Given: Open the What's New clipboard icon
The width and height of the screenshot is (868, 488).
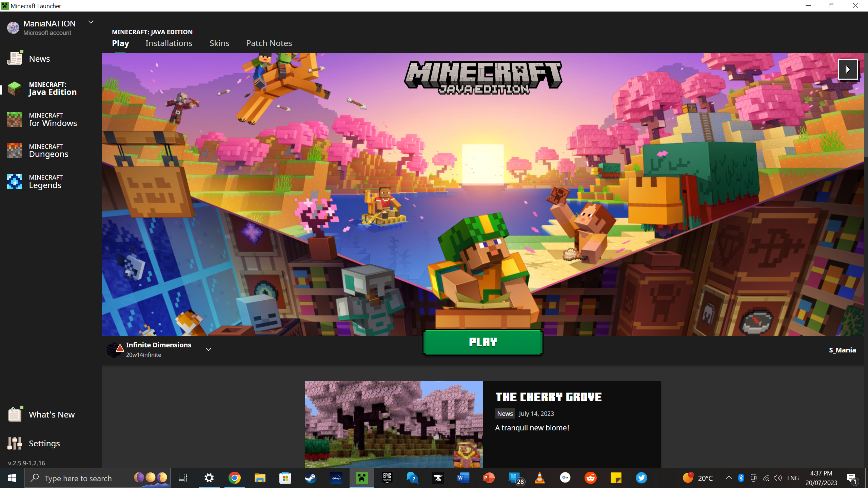Looking at the screenshot, I should [x=15, y=414].
